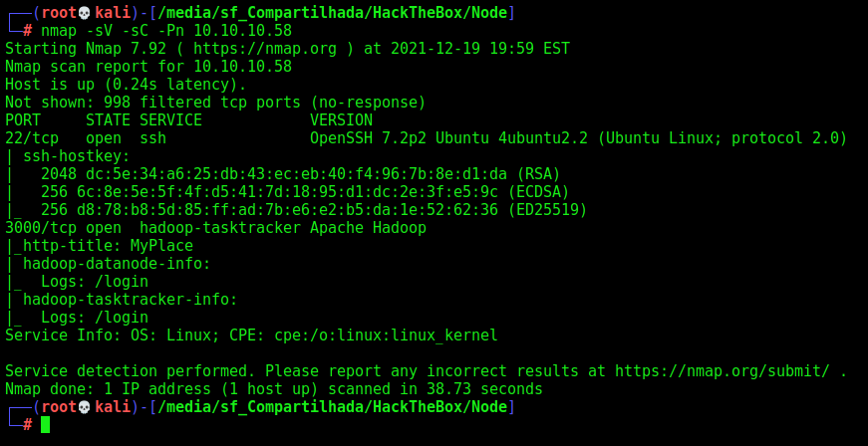Click the RSA hostkey fingerprint line
The width and height of the screenshot is (868, 446).
tap(301, 174)
